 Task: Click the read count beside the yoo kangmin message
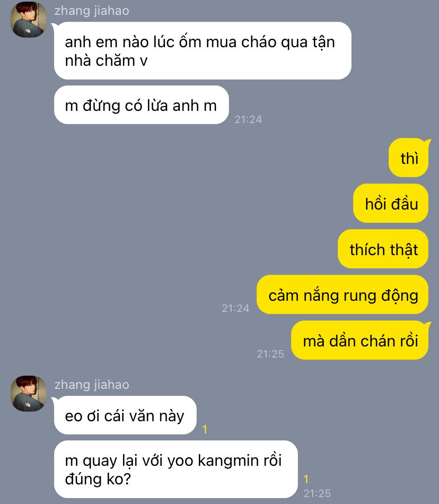(306, 479)
